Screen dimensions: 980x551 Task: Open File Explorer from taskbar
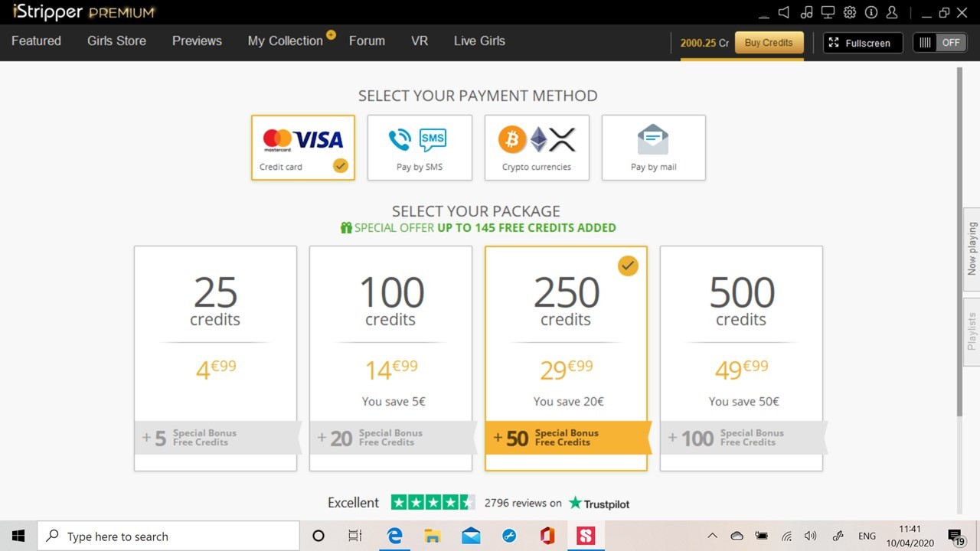point(433,536)
